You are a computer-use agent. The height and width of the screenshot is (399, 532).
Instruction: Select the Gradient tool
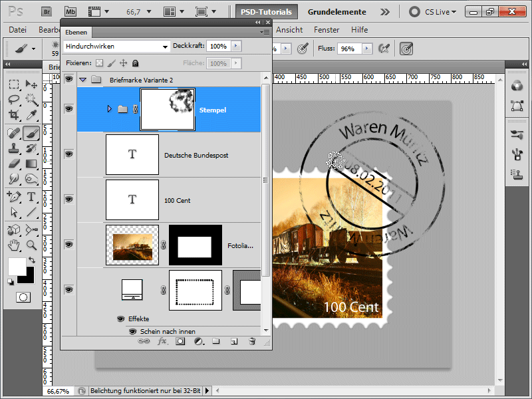click(31, 164)
